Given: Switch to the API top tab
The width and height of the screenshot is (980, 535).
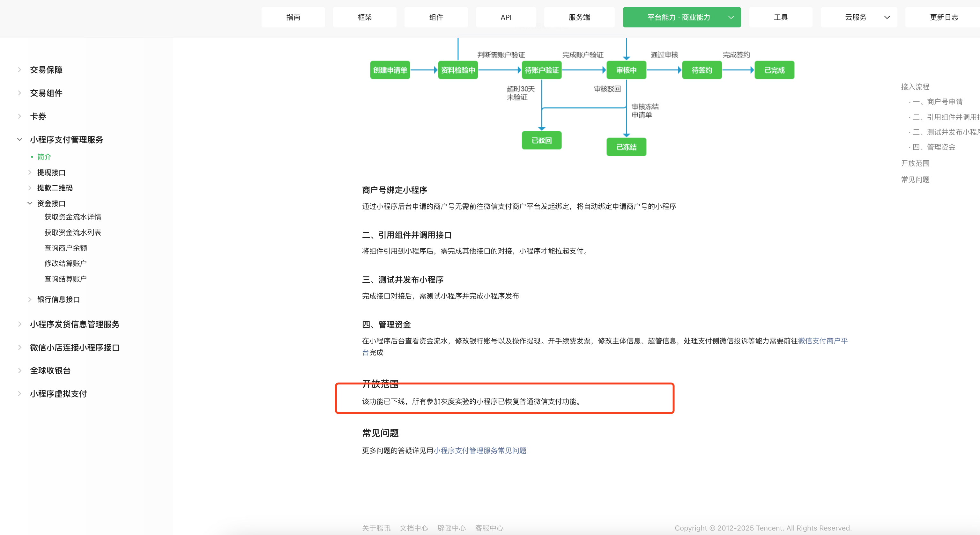Looking at the screenshot, I should (x=506, y=18).
